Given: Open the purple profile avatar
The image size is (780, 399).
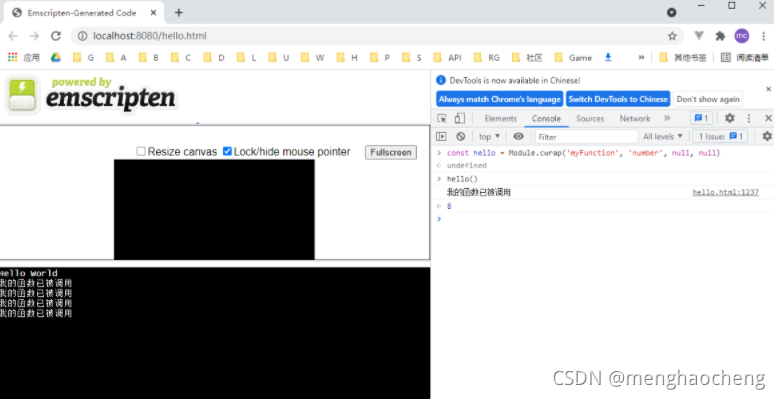Looking at the screenshot, I should [x=742, y=36].
